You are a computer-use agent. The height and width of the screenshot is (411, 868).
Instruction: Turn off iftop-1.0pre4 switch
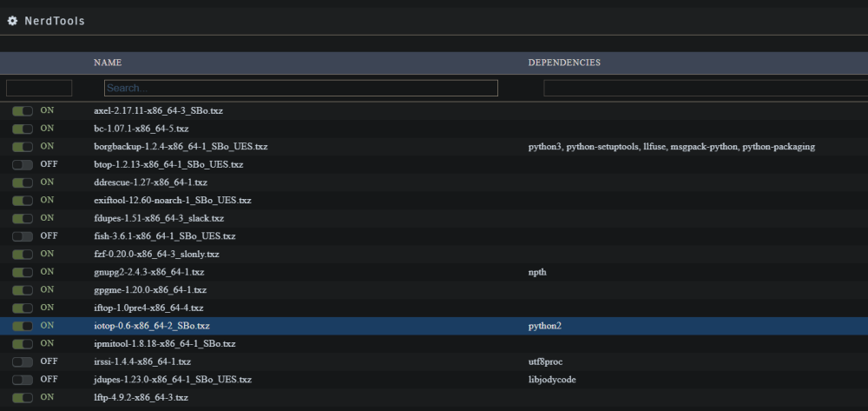23,308
